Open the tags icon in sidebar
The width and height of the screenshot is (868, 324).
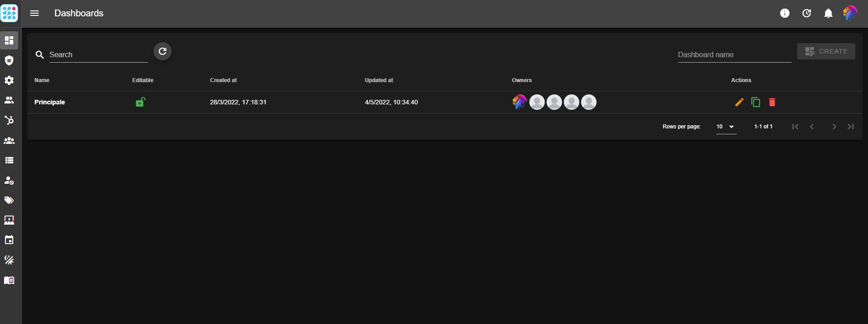[x=9, y=200]
